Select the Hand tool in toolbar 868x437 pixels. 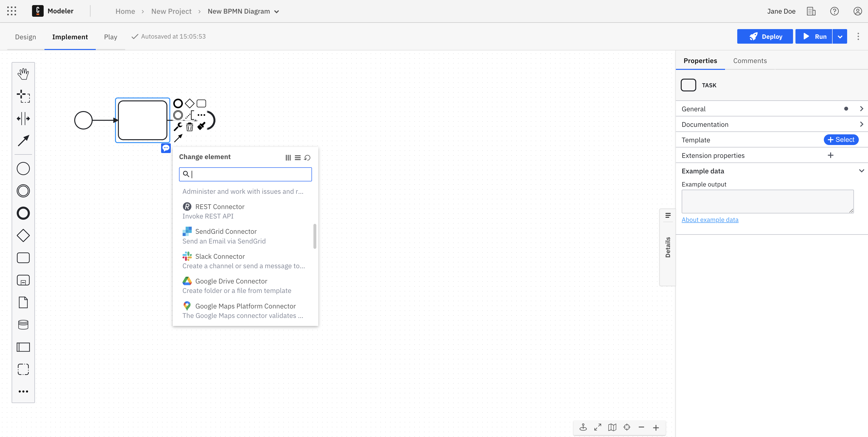(23, 73)
